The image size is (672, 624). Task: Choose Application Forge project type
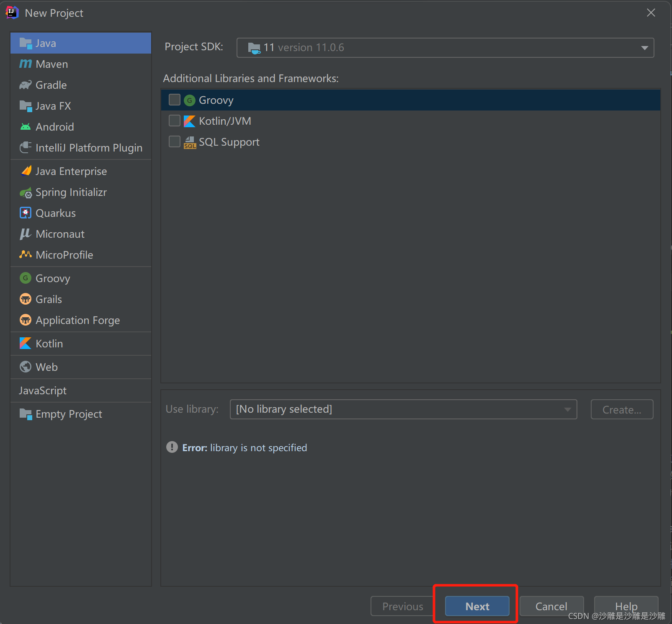coord(81,320)
